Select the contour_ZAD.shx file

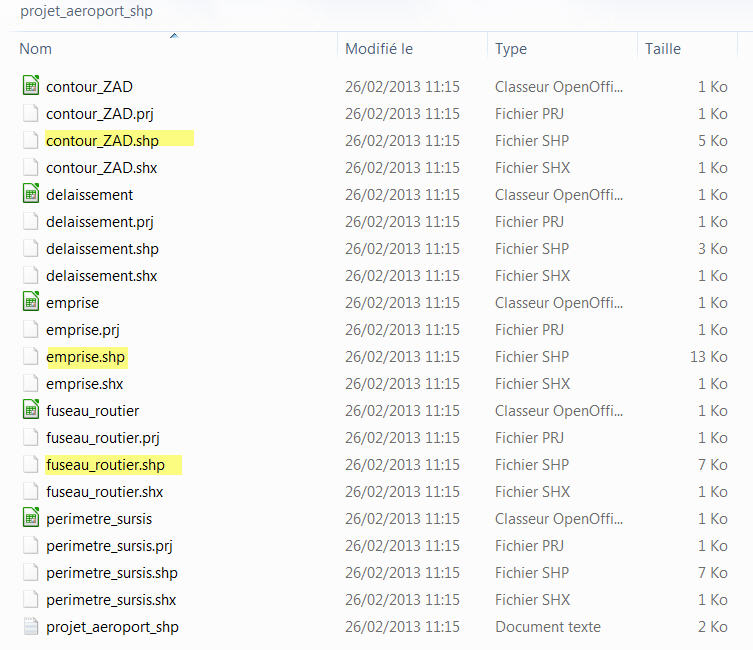101,167
